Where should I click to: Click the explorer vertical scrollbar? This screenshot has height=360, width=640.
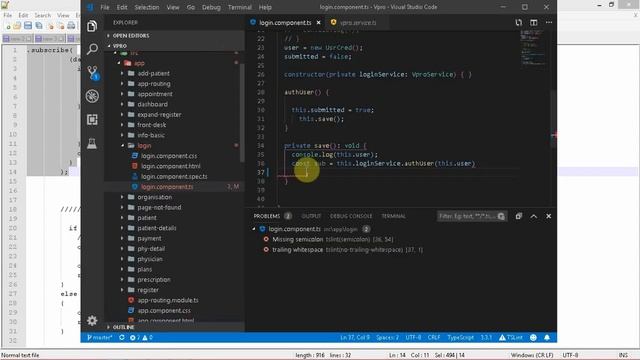coord(242,113)
